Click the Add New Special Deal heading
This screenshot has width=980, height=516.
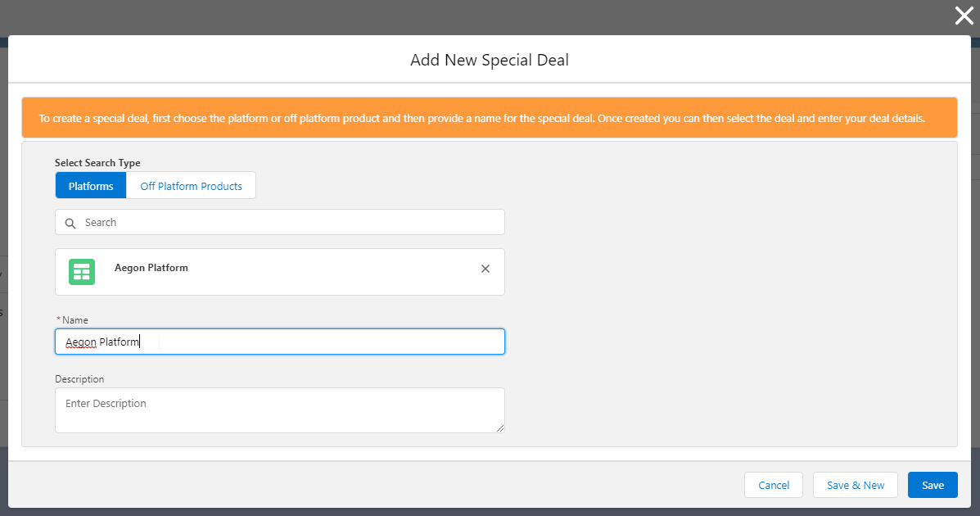pyautogui.click(x=490, y=60)
